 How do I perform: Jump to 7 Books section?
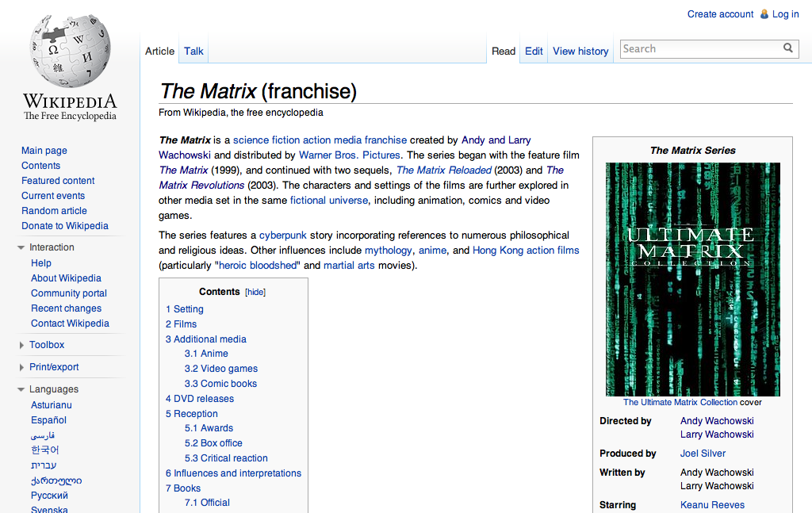(x=183, y=488)
